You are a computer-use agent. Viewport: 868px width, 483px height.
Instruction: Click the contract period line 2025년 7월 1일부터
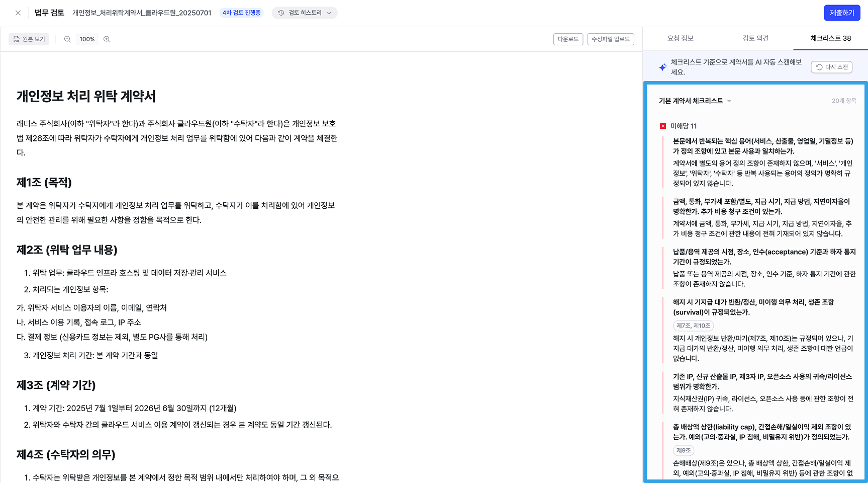[x=130, y=408]
